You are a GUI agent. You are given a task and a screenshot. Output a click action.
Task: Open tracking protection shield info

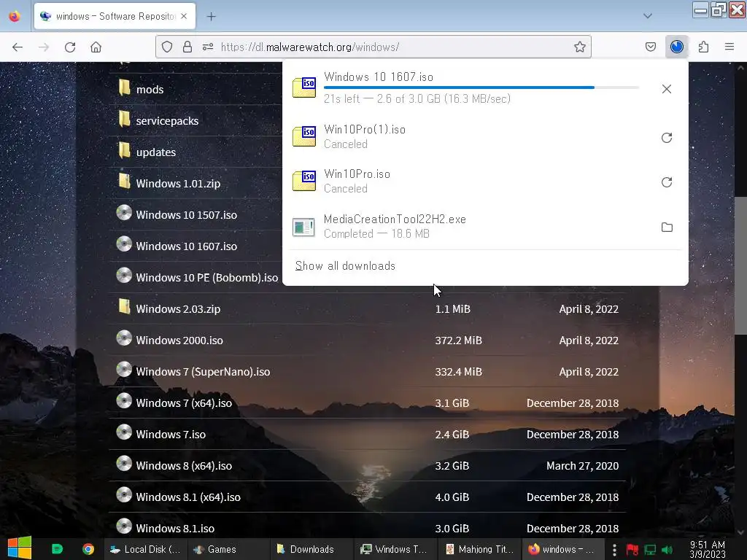pyautogui.click(x=167, y=47)
